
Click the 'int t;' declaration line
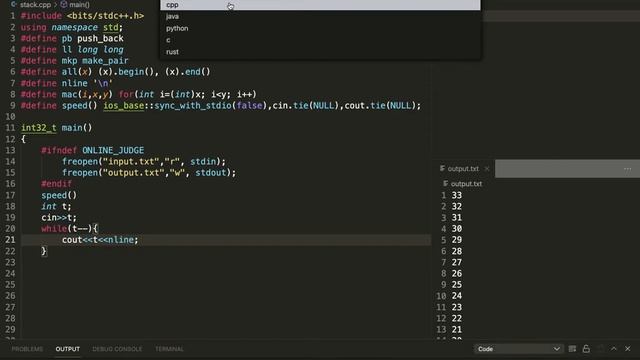click(56, 206)
